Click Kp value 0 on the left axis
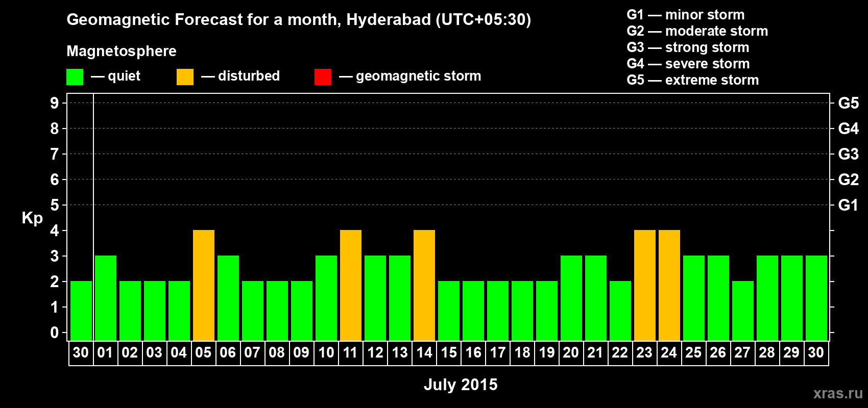868x408 pixels. pyautogui.click(x=55, y=333)
